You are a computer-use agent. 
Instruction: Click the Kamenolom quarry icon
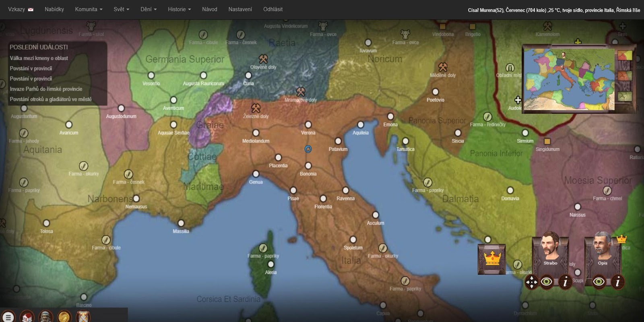(x=547, y=26)
